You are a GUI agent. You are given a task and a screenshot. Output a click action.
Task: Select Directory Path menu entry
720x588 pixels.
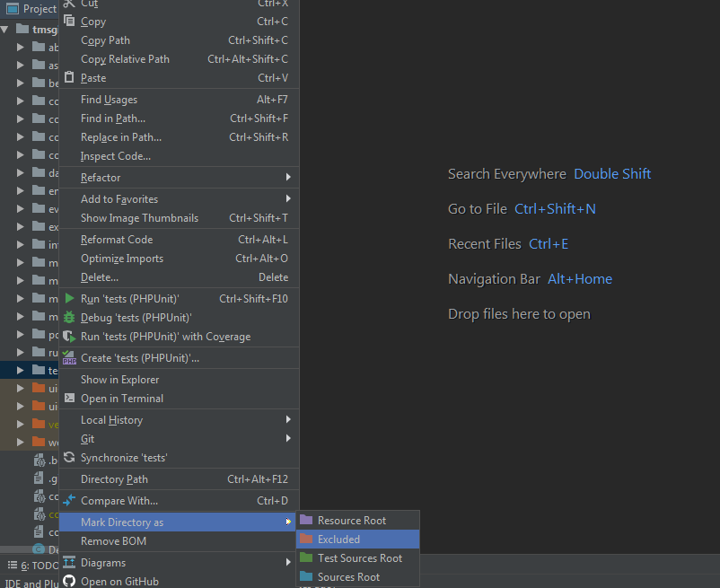179,479
